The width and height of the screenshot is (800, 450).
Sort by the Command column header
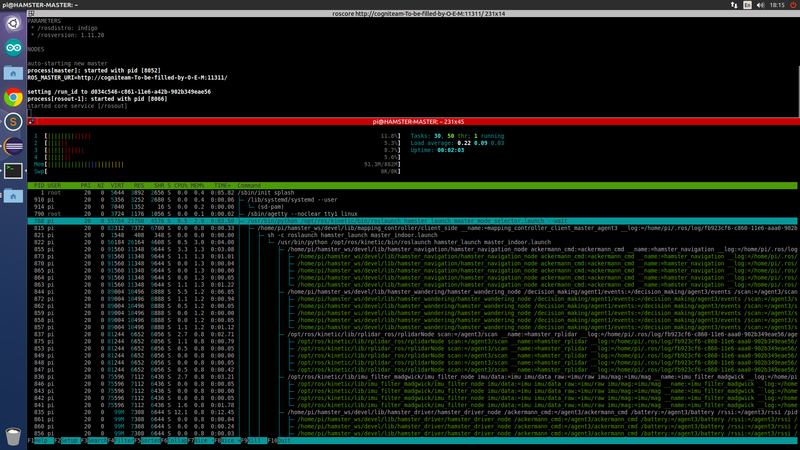(x=249, y=185)
